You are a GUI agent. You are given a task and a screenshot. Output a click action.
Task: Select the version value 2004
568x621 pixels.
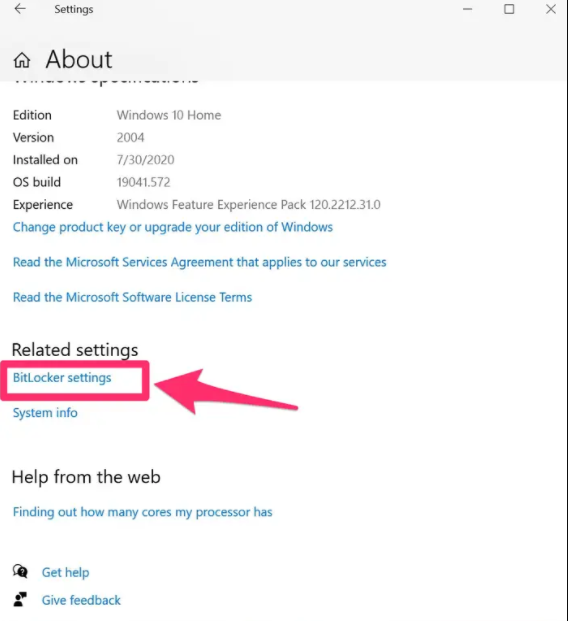130,137
